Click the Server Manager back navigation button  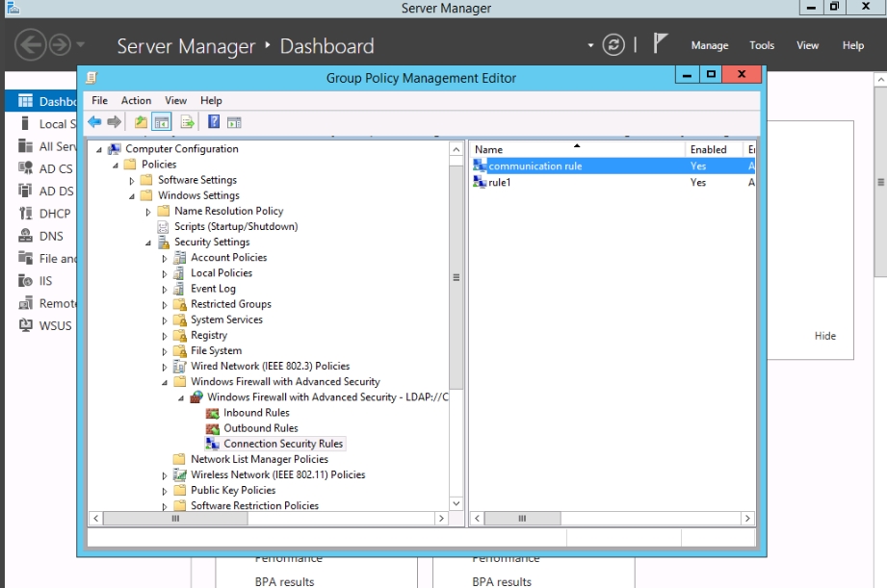(30, 44)
